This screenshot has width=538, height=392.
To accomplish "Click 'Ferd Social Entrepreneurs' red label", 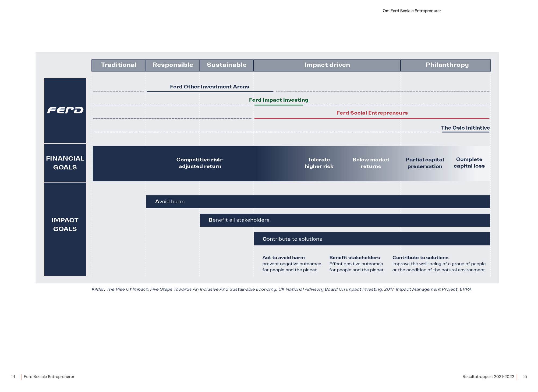I will (372, 113).
